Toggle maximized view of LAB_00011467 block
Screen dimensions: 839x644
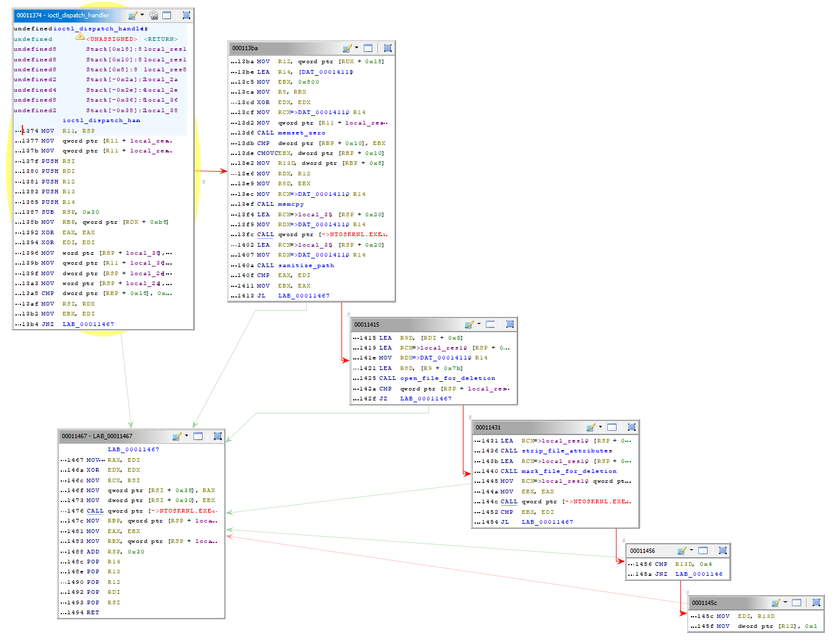coord(198,436)
